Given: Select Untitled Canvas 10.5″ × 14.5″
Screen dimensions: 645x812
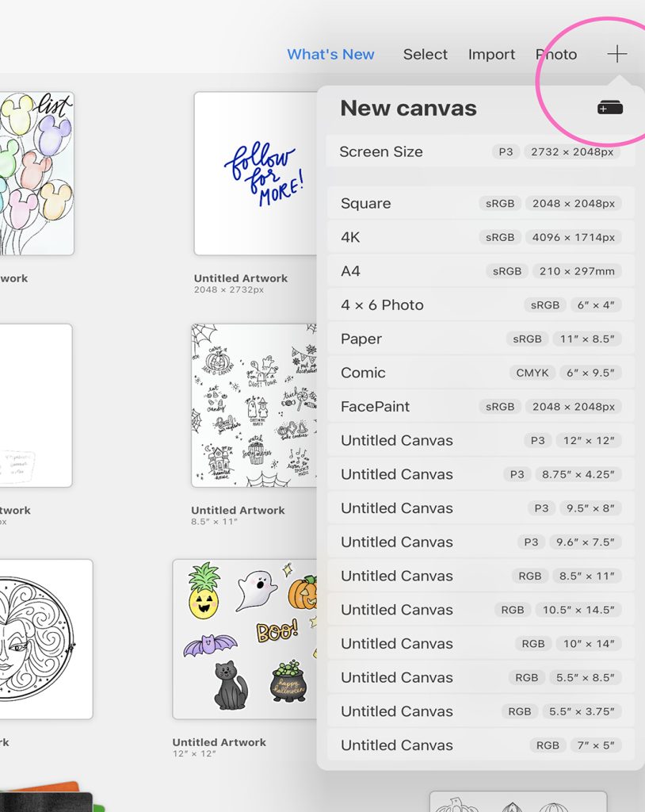Looking at the screenshot, I should coord(480,610).
